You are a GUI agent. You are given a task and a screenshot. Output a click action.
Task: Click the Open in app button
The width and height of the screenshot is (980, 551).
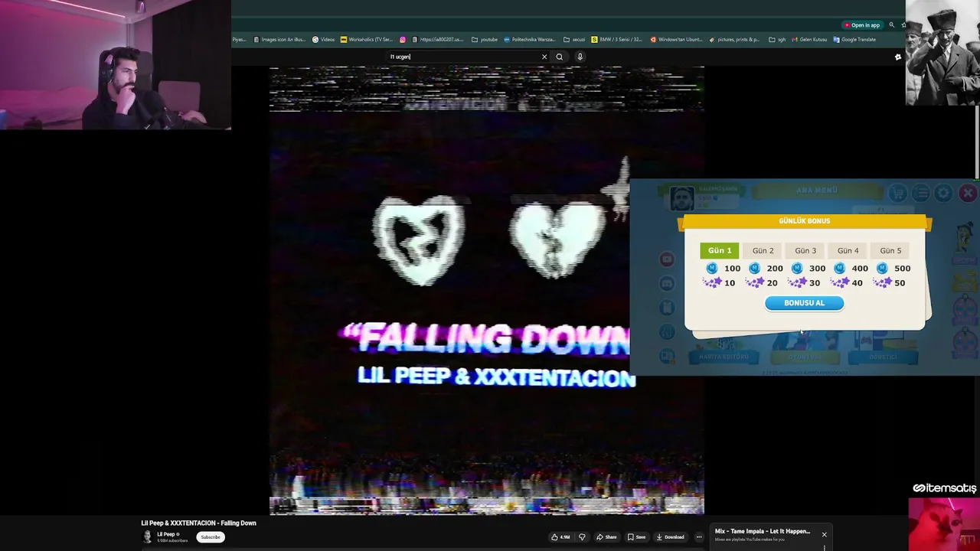click(861, 25)
